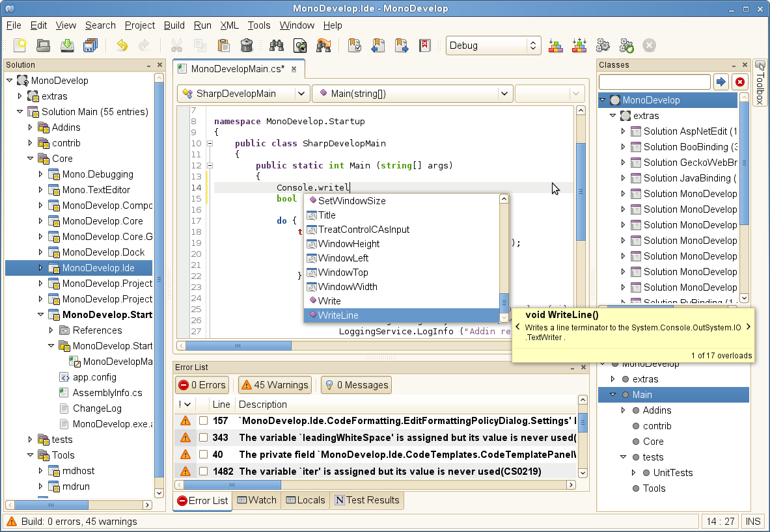
Task: Filter warnings with the 45 Warnings toggle
Action: pyautogui.click(x=274, y=384)
